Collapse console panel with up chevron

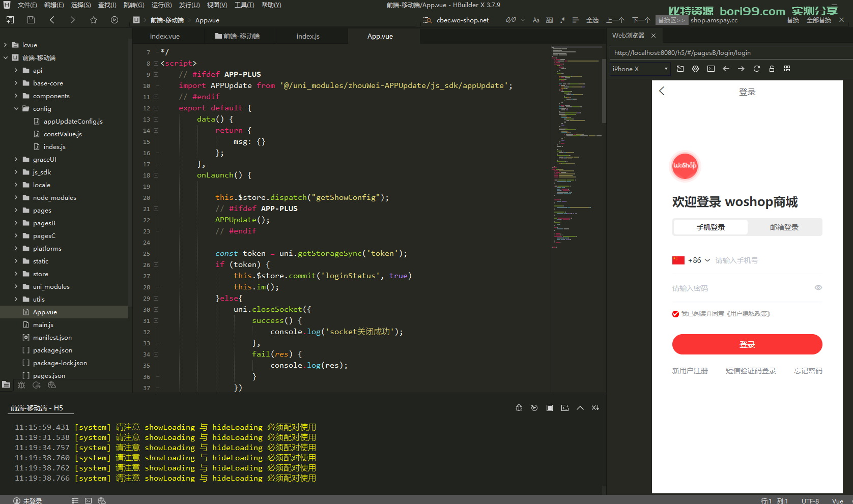pyautogui.click(x=580, y=408)
